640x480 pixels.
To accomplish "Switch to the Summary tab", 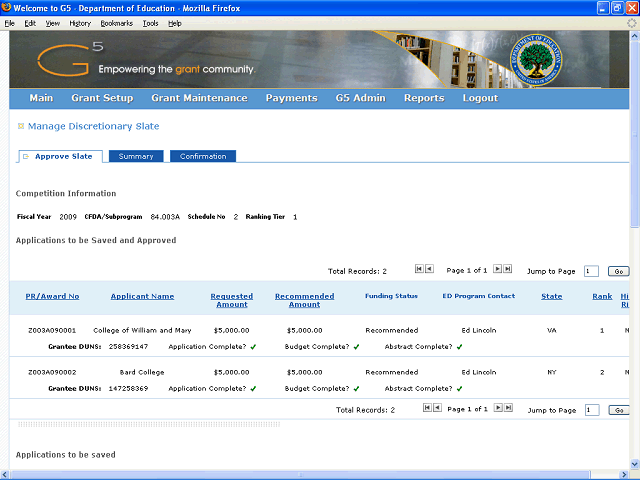I will [x=136, y=156].
